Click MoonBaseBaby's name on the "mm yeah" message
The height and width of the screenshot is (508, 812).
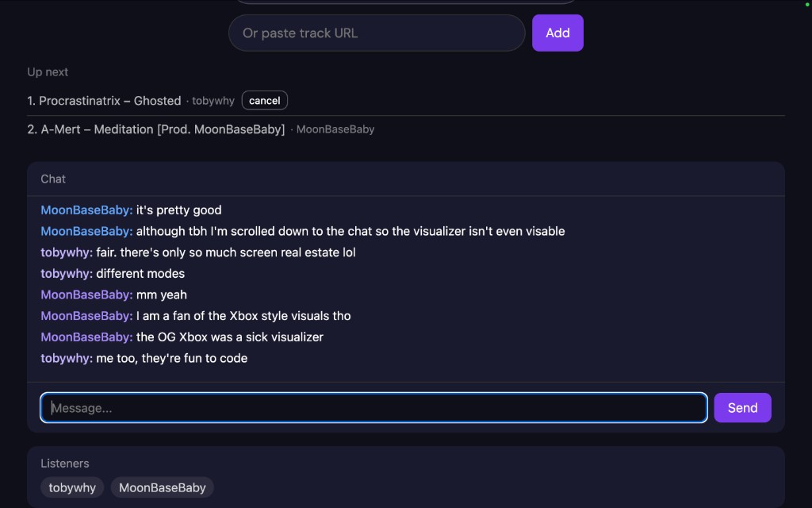point(86,295)
